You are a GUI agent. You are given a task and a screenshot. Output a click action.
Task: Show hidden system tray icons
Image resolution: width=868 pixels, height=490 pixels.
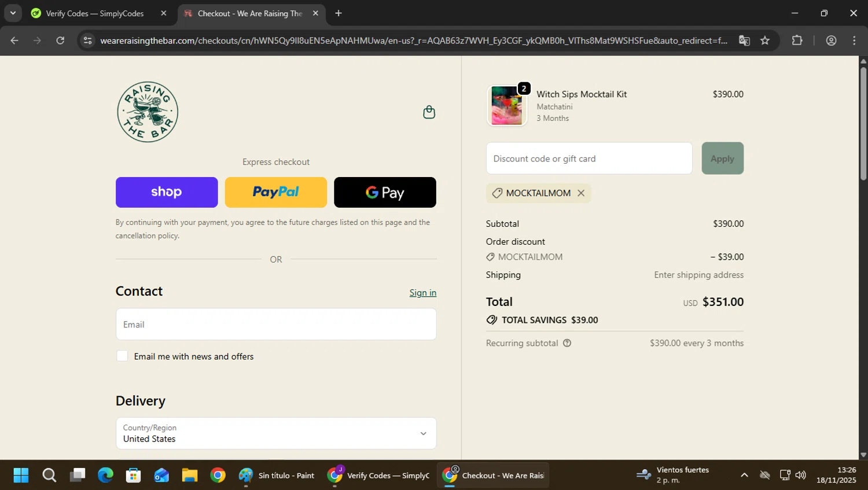coord(744,476)
